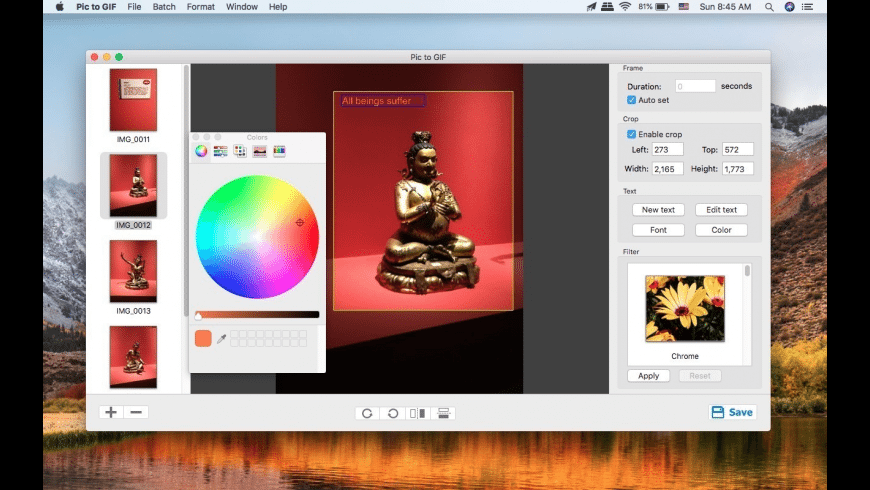Viewport: 870px width, 490px height.
Task: Switch to color sliders tab
Action: point(220,151)
